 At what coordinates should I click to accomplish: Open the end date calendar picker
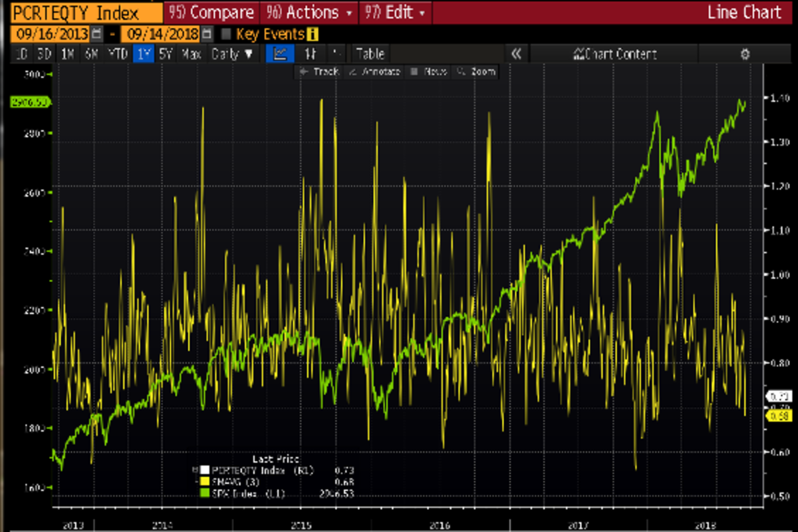(x=207, y=34)
